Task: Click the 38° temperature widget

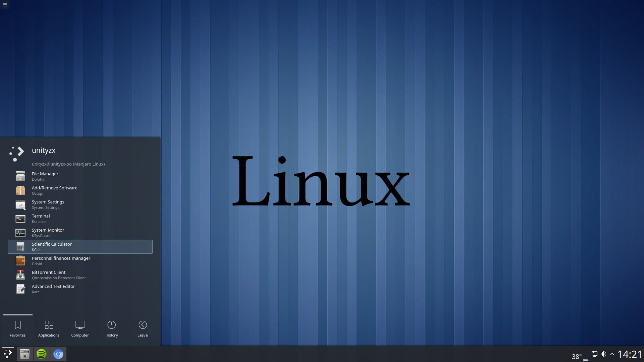Action: (577, 356)
